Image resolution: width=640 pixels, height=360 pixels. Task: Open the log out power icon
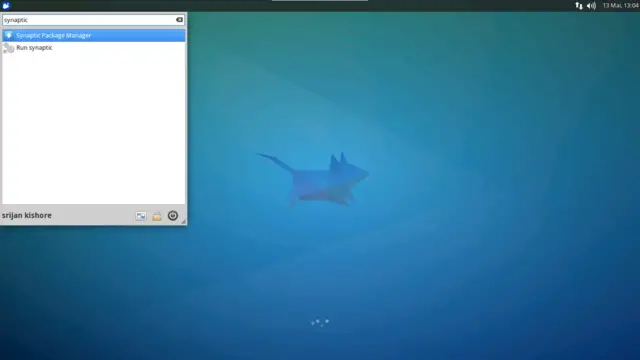(x=173, y=216)
